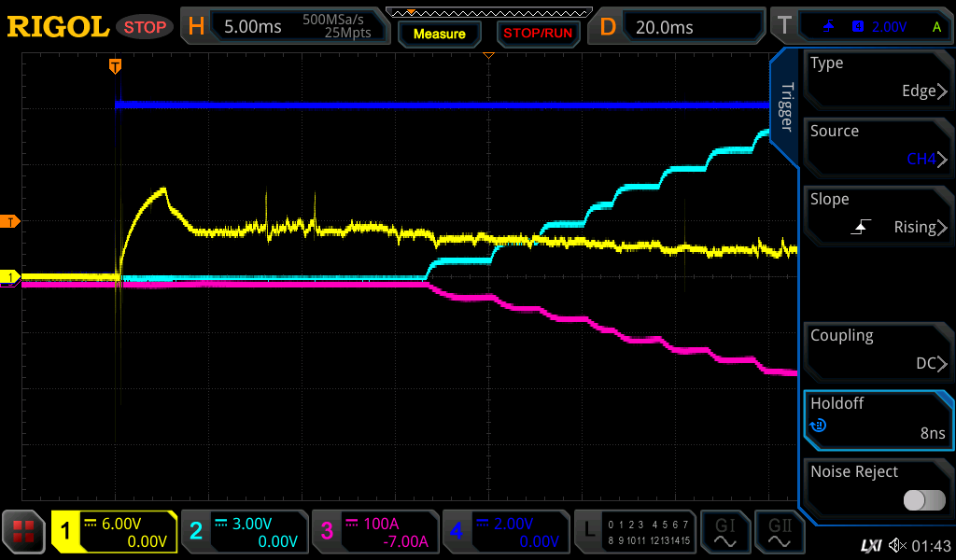This screenshot has width=956, height=560.
Task: Click the orange T trigger level marker
Action: pos(10,221)
